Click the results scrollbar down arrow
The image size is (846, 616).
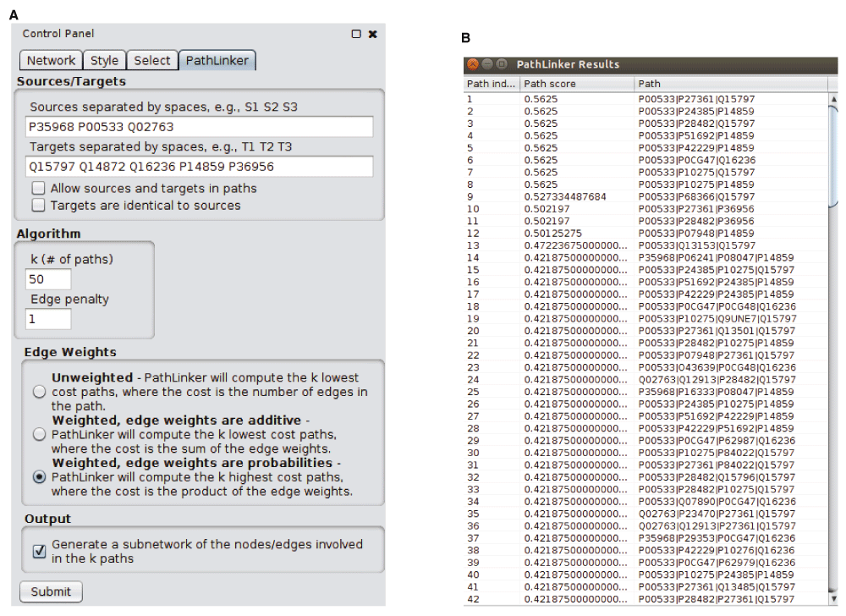tap(833, 599)
